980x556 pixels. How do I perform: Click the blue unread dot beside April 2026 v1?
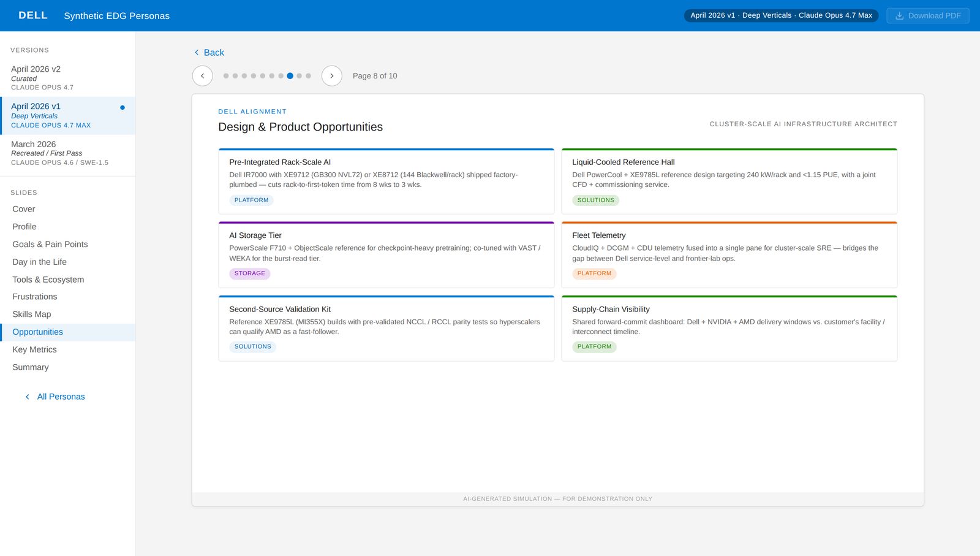pos(122,107)
